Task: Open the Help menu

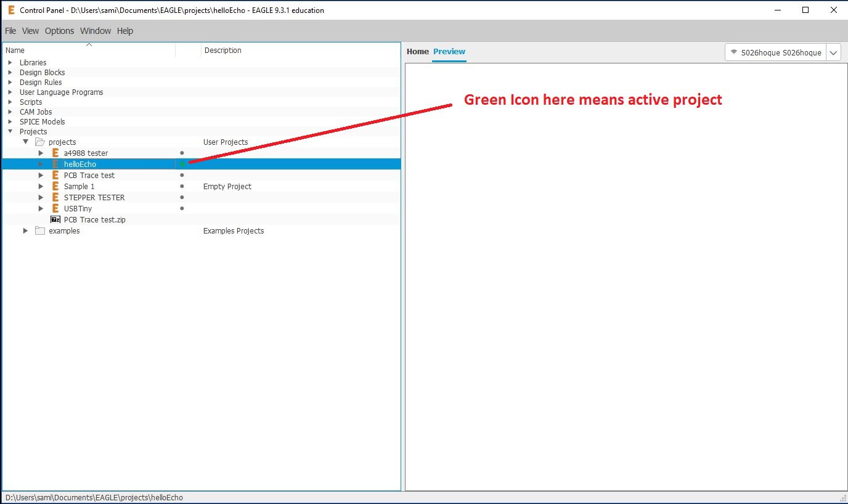Action: click(x=125, y=31)
